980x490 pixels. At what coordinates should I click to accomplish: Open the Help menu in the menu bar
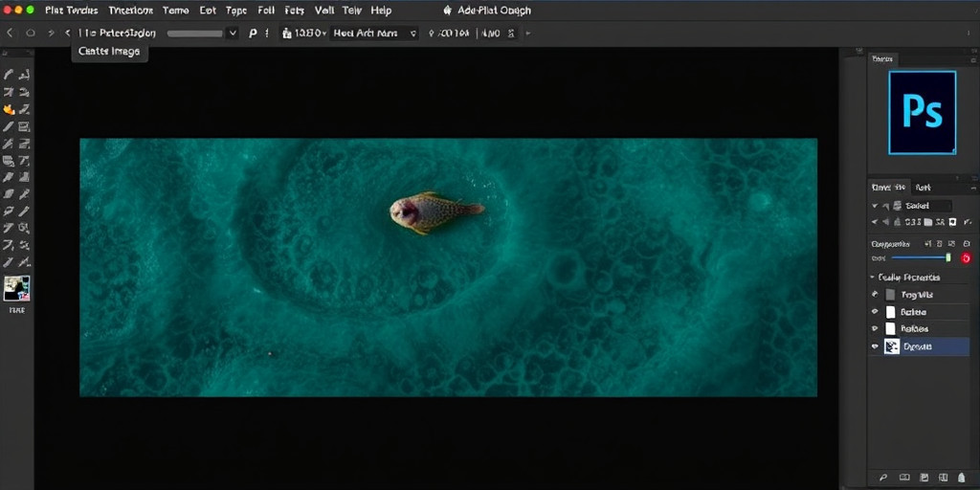point(381,11)
